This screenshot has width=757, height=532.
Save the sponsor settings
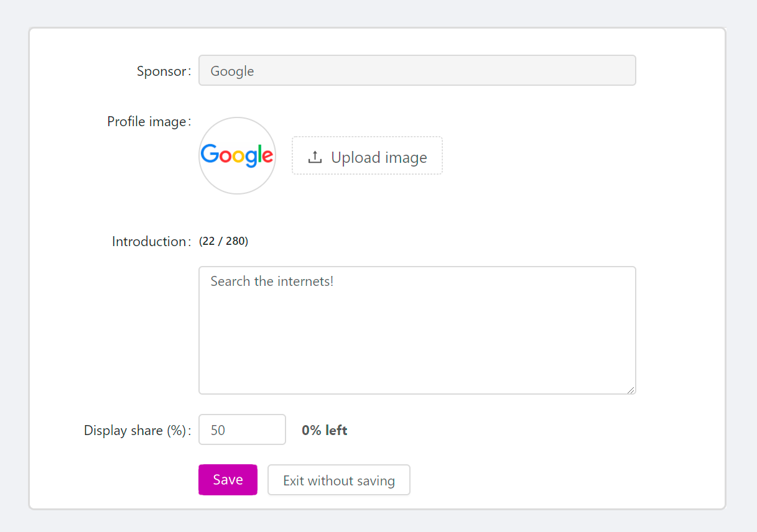pos(228,480)
